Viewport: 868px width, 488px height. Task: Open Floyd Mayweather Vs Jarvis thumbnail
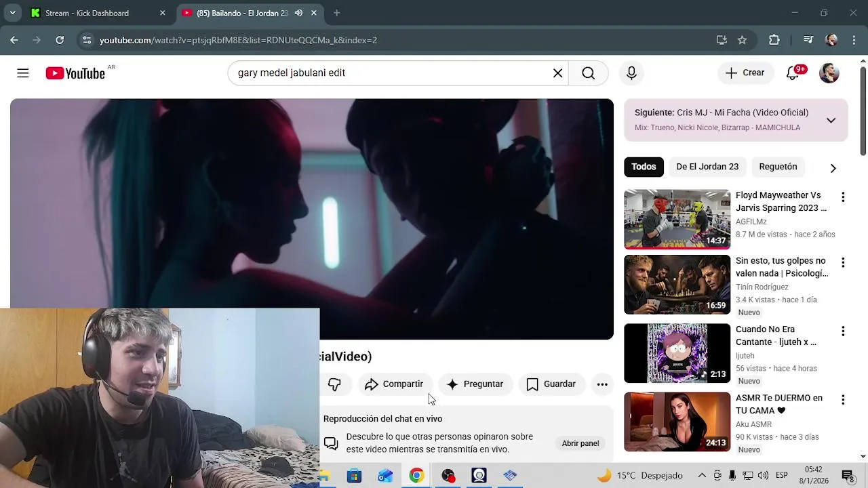pos(677,219)
